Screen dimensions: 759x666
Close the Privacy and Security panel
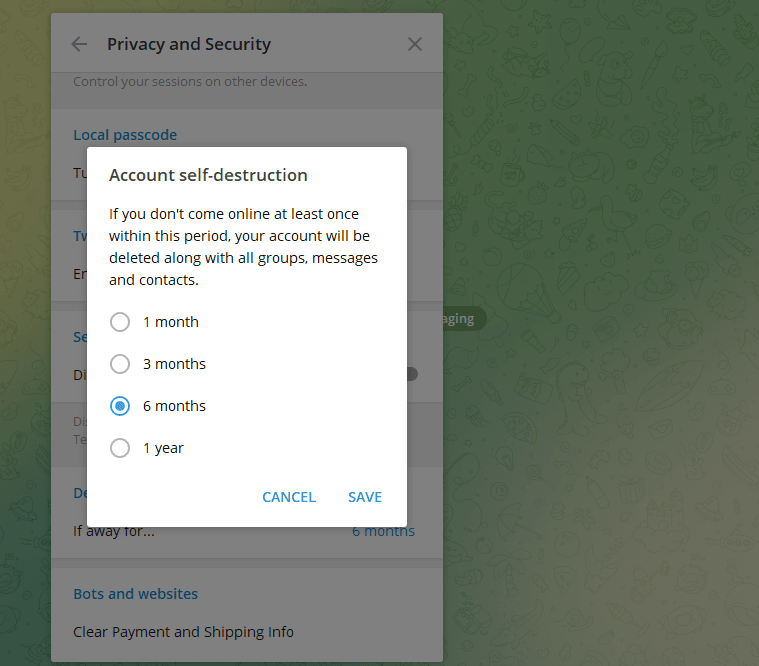pos(415,44)
